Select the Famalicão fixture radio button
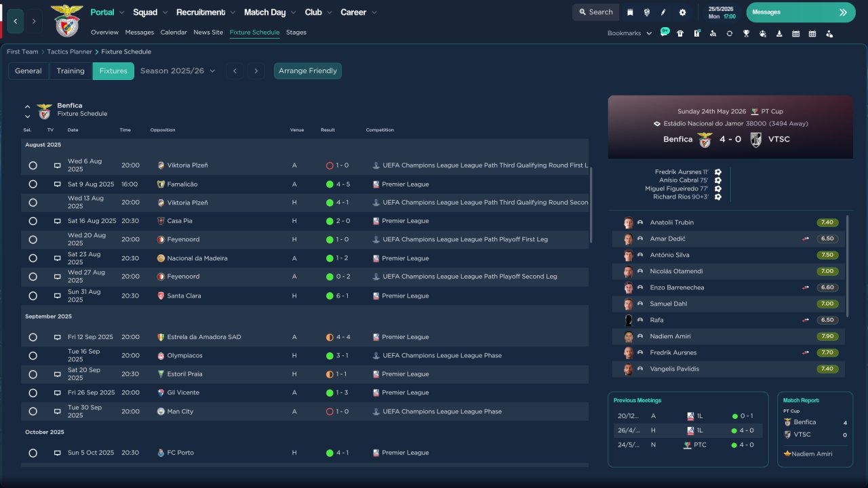 click(x=33, y=184)
